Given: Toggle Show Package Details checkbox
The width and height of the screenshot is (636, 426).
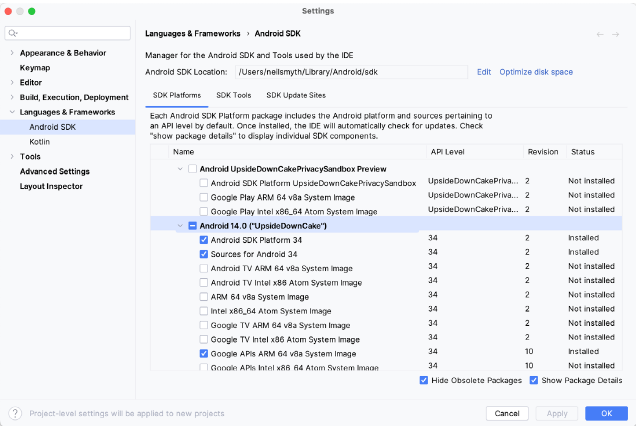Looking at the screenshot, I should click(x=534, y=381).
